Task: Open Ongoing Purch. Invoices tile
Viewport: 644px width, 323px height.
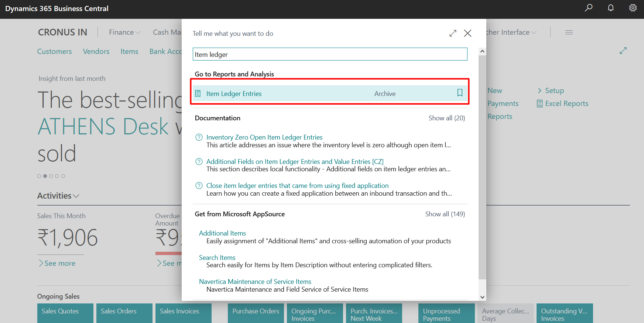Action: [315, 313]
